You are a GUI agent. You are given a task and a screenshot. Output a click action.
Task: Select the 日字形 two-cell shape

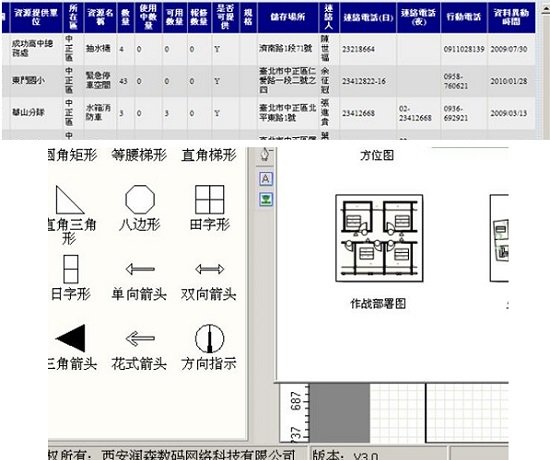(x=71, y=269)
